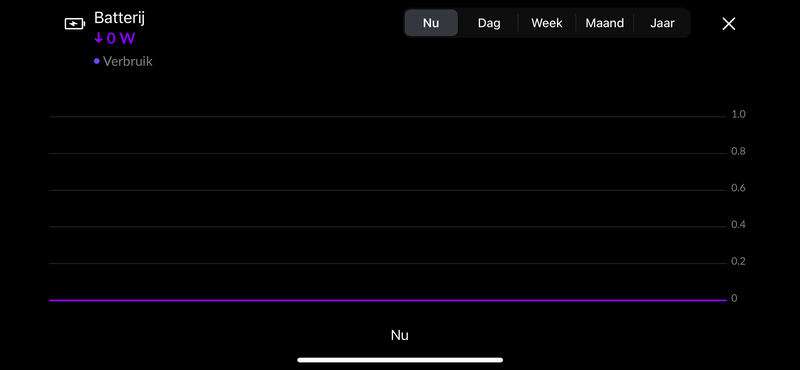The width and height of the screenshot is (800, 370).
Task: Tap the 0.6 y-axis label
Action: (738, 188)
